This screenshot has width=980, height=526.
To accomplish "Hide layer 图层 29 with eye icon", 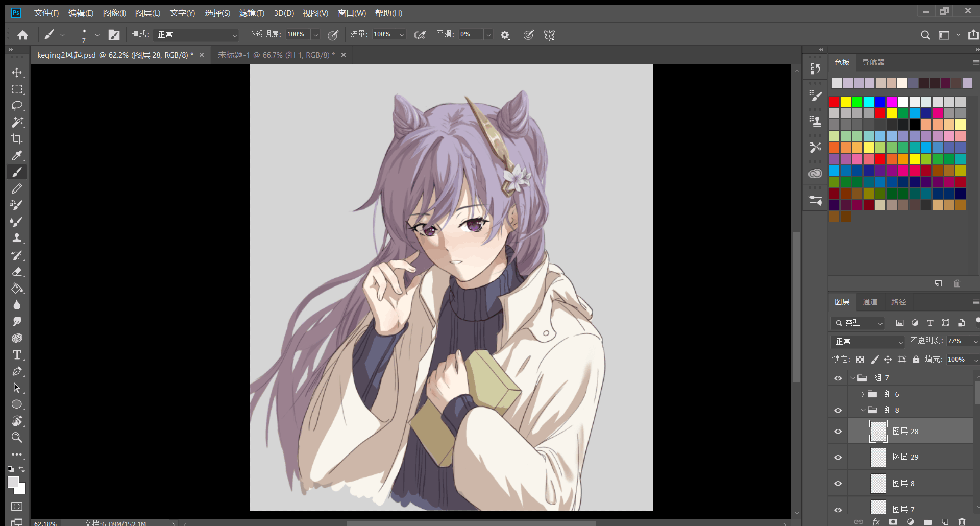I will (838, 457).
